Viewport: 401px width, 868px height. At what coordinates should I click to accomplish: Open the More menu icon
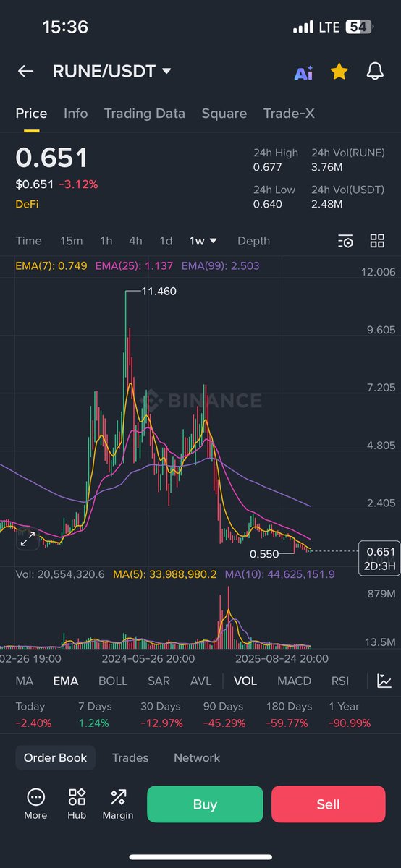tap(35, 804)
